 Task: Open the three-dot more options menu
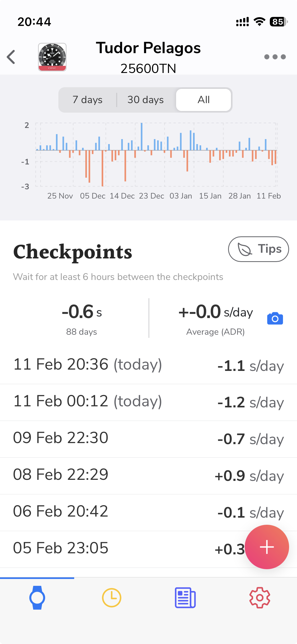tap(275, 57)
